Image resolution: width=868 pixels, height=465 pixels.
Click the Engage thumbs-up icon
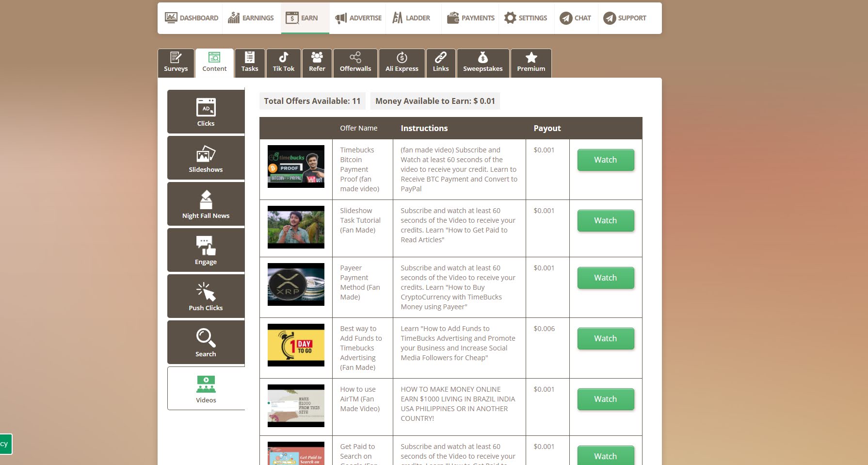tap(206, 246)
